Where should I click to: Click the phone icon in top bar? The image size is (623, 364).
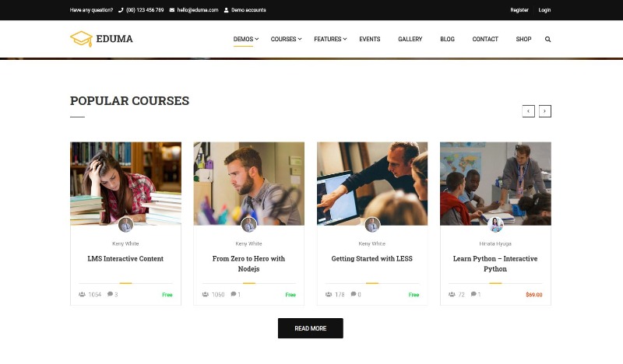click(x=121, y=10)
